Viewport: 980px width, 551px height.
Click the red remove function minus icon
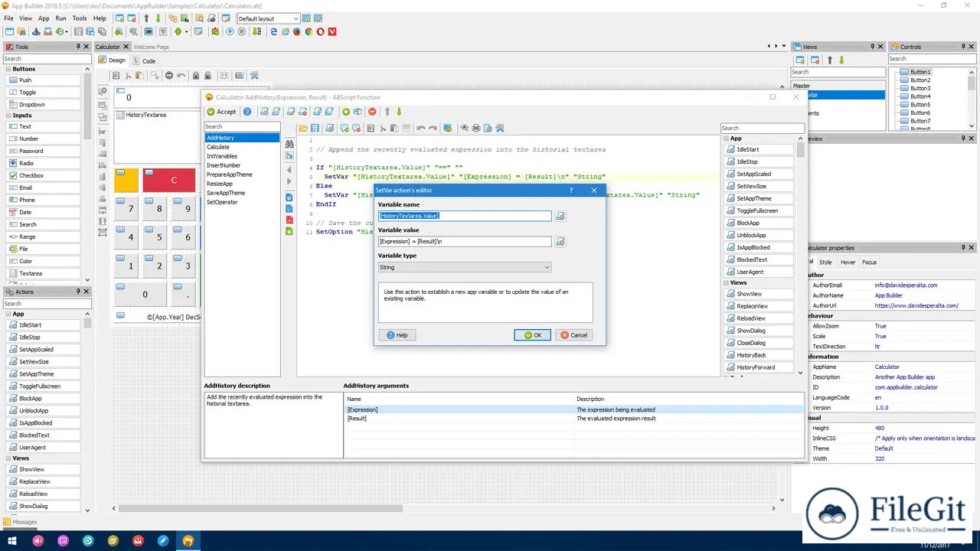point(372,112)
